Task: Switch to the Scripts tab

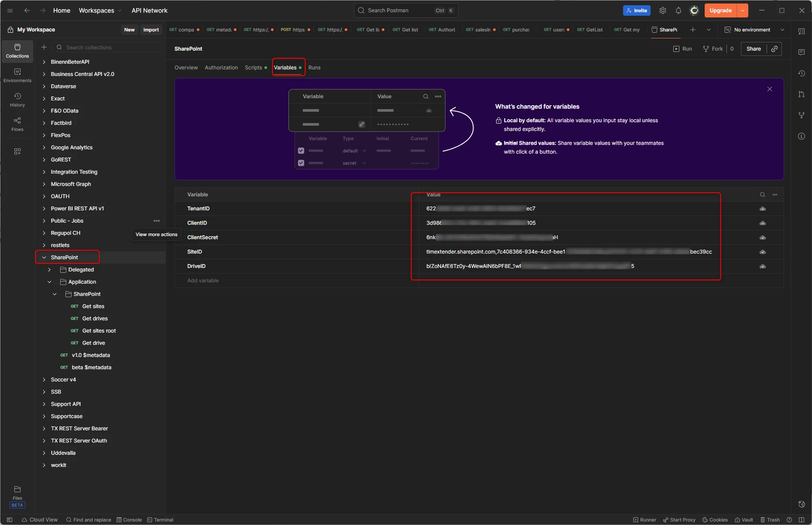Action: [x=253, y=68]
